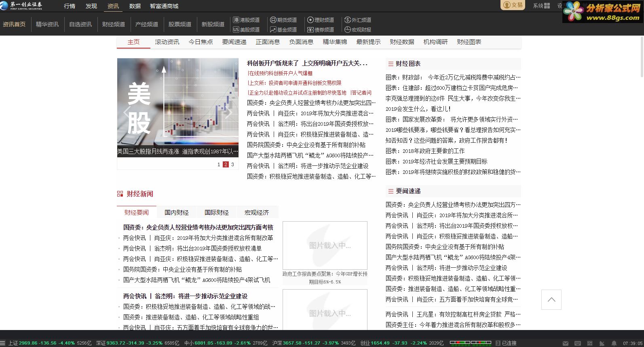Open 财经频道 channel
644x347 pixels.
[114, 24]
